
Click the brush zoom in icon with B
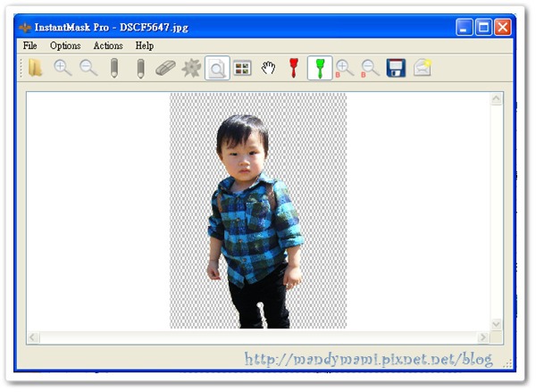point(344,69)
